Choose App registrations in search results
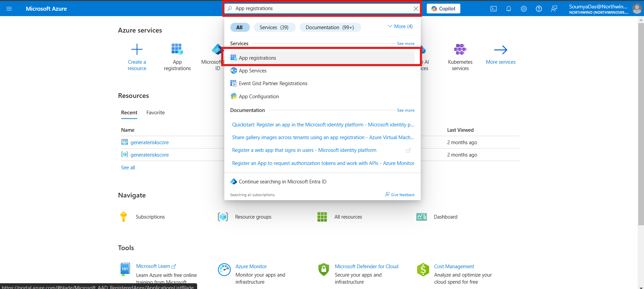Screen dimensions: 644x289 click(258, 58)
